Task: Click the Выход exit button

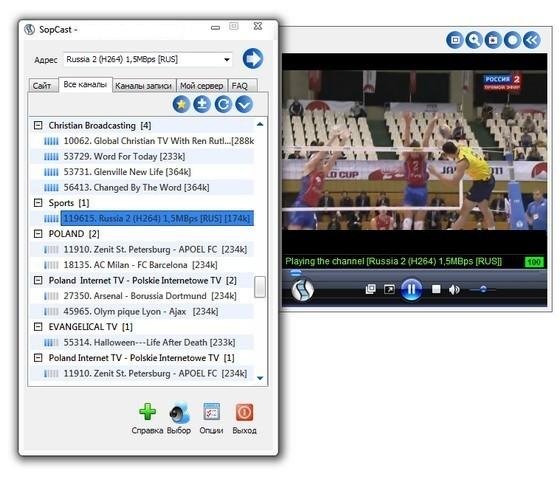Action: pos(244,412)
